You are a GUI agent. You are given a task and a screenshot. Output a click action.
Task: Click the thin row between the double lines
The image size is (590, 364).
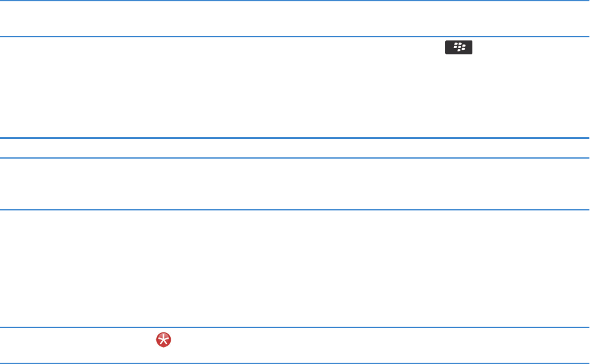pos(295,148)
